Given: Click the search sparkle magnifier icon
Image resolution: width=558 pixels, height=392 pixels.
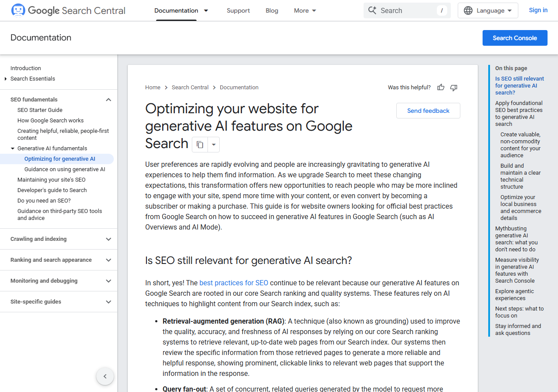Looking at the screenshot, I should 372,10.
